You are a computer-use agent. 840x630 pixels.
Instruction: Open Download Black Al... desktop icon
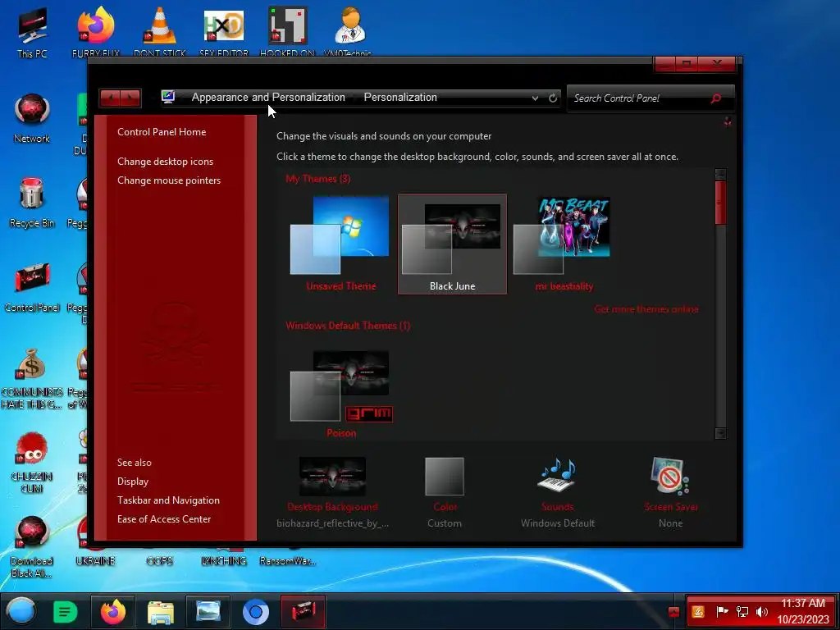pos(32,546)
